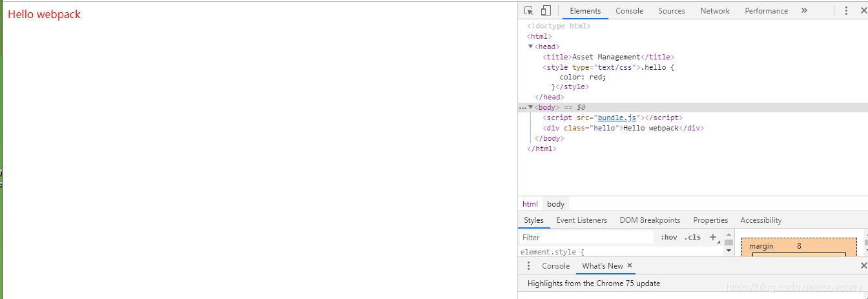Screen dimensions: 868x299
Task: Toggle the device toolbar icon
Action: pos(546,10)
